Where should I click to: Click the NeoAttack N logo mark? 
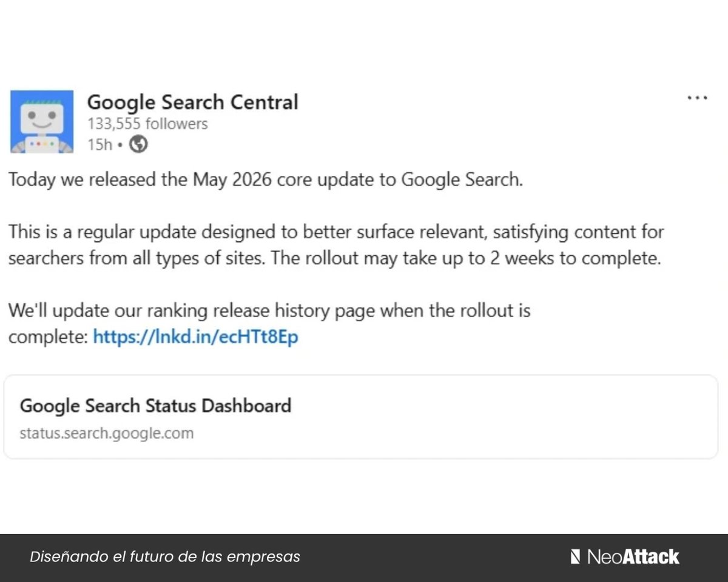click(575, 556)
